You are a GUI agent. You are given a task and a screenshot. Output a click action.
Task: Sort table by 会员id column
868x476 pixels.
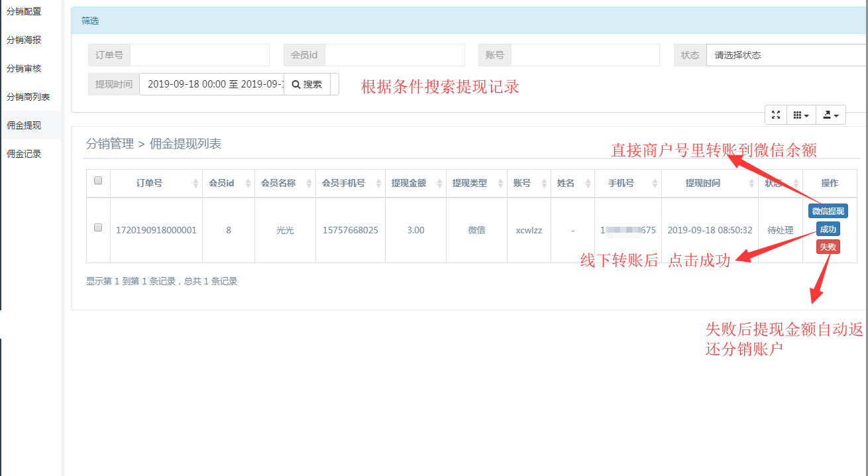(248, 184)
